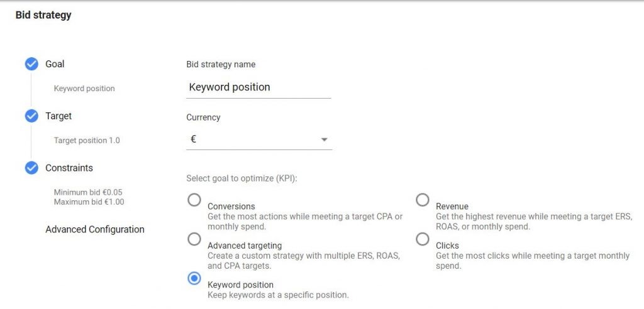Click the Constraints step checkmark icon
644x309 pixels.
coord(31,168)
